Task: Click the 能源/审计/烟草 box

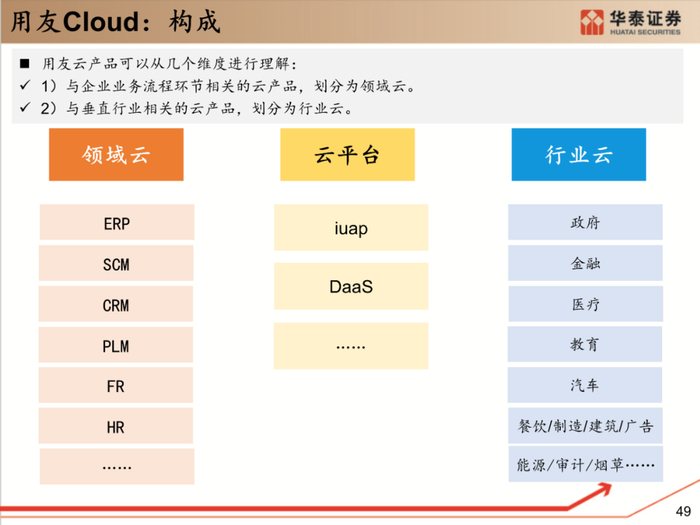Action: click(x=585, y=464)
